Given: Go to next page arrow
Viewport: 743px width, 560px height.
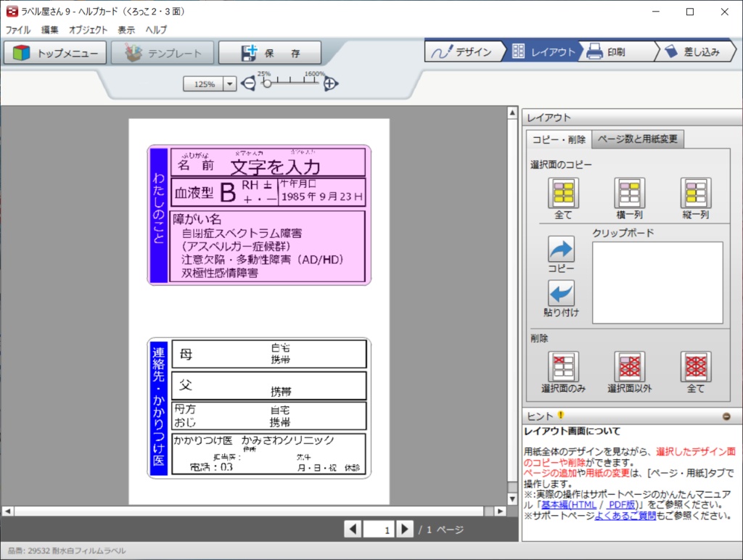Looking at the screenshot, I should (404, 530).
